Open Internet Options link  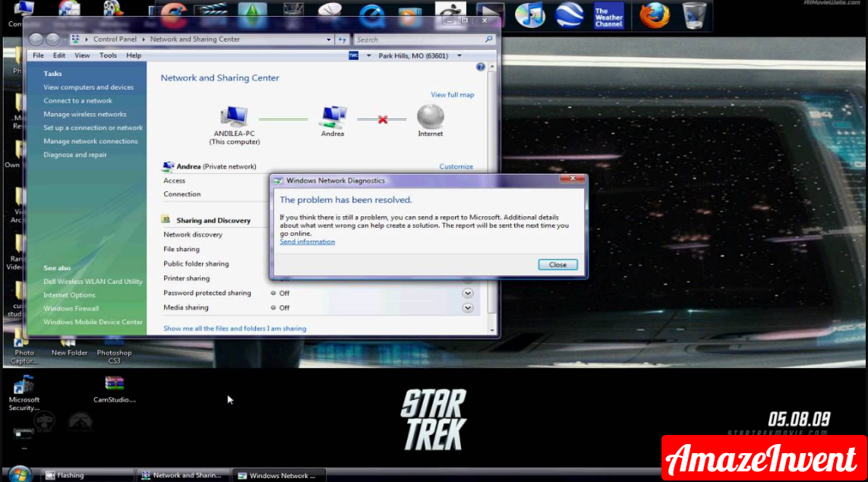(x=69, y=295)
